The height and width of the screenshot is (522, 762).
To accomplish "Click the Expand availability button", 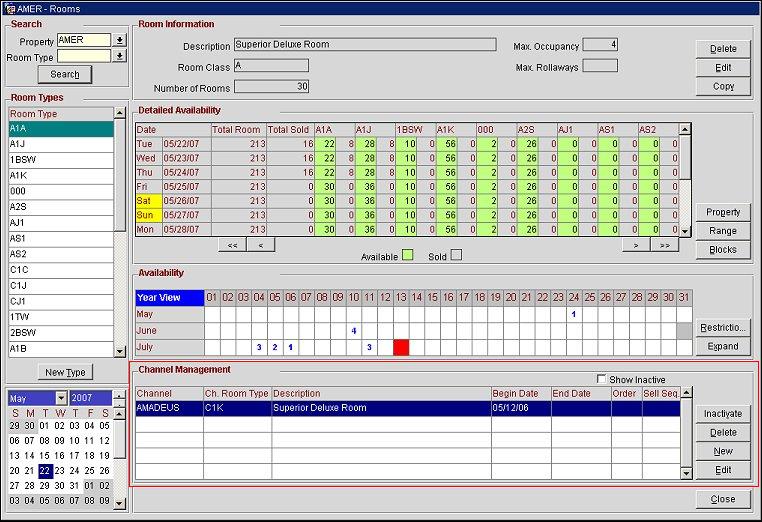I will [722, 346].
